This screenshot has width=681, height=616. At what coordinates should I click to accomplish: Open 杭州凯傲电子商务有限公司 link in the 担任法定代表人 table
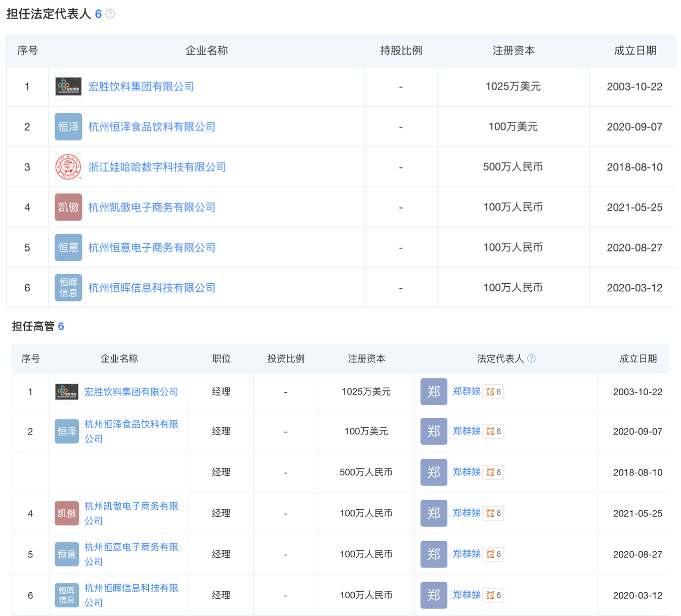coord(152,207)
